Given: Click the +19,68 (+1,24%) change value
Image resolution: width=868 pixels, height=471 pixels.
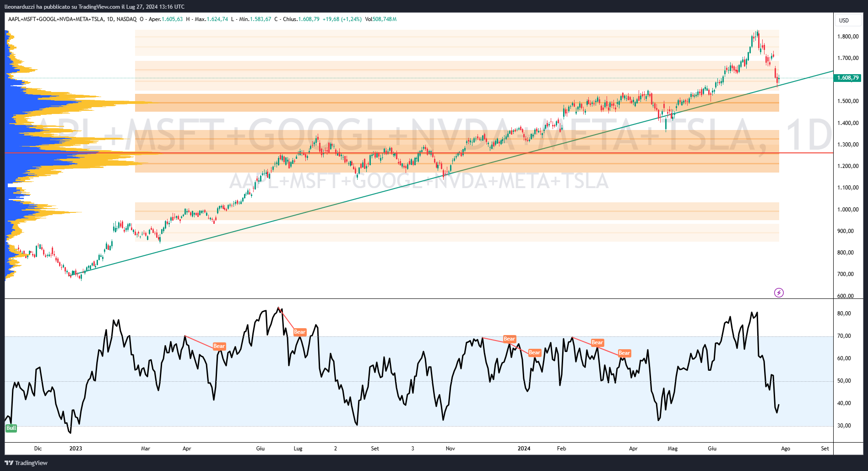Looking at the screenshot, I should click(x=342, y=19).
